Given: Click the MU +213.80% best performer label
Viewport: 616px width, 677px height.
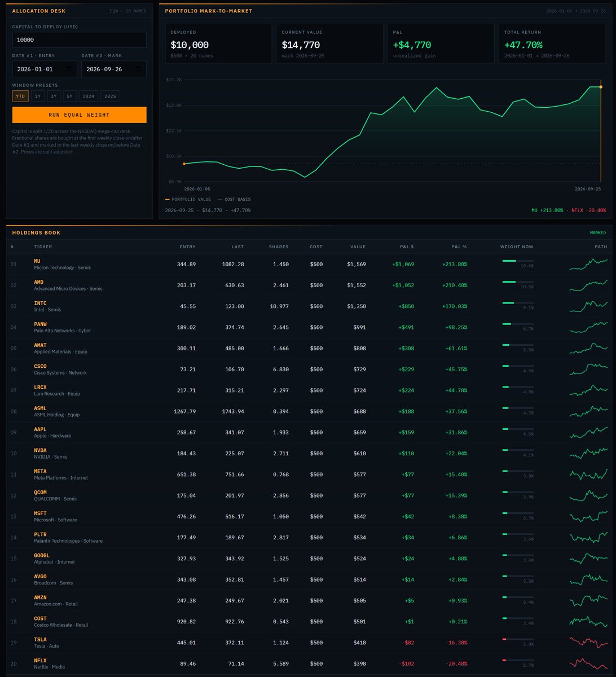Looking at the screenshot, I should [547, 210].
